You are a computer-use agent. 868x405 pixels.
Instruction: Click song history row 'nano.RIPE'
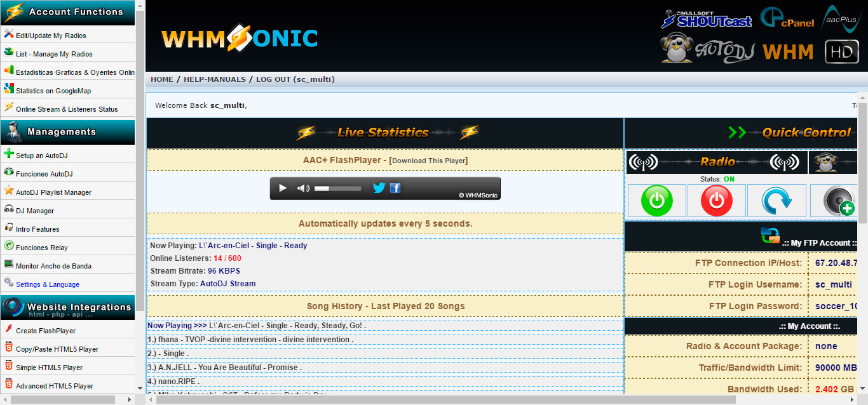point(385,382)
